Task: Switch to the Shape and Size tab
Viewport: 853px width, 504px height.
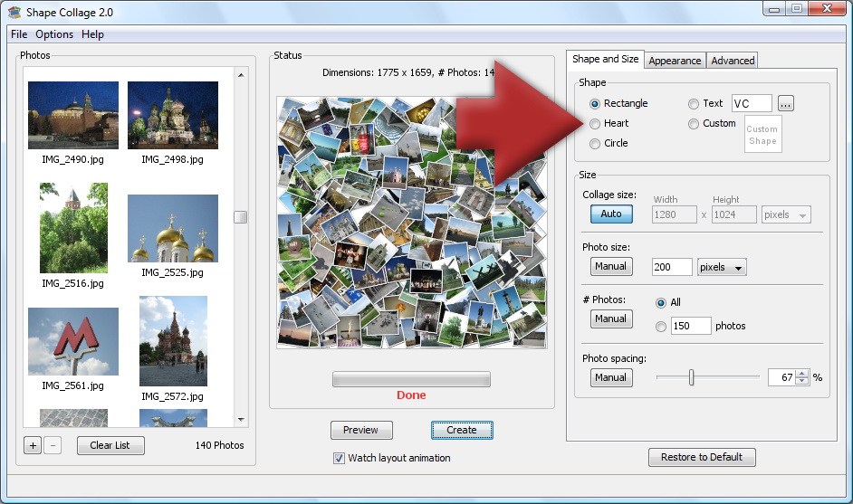Action: coord(605,59)
